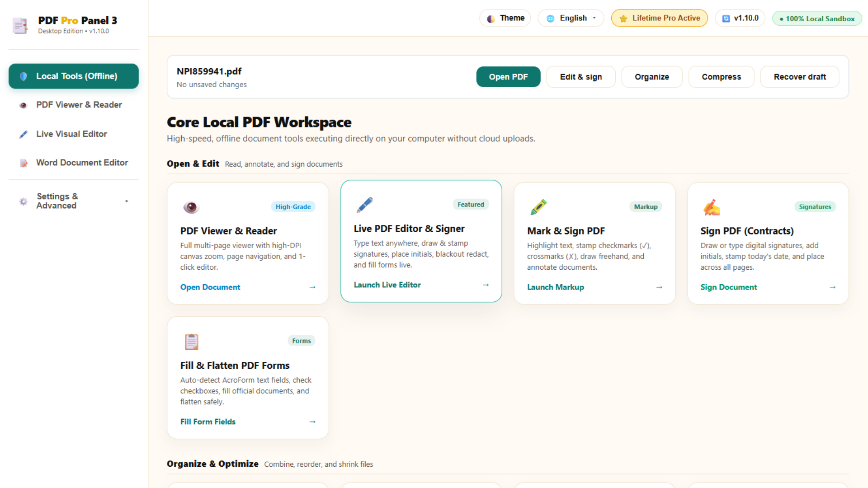Image resolution: width=868 pixels, height=488 pixels.
Task: Click the star icon in Lifetime Pro Active
Action: point(623,19)
